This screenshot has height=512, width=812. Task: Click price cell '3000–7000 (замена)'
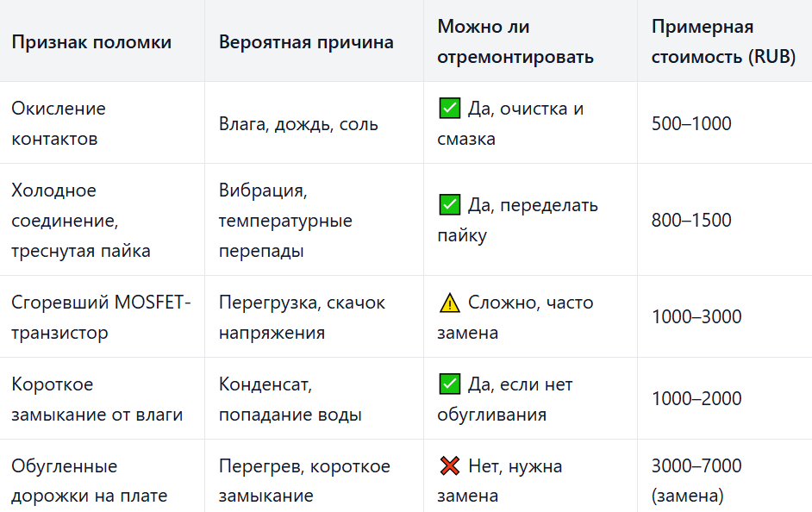click(x=696, y=480)
